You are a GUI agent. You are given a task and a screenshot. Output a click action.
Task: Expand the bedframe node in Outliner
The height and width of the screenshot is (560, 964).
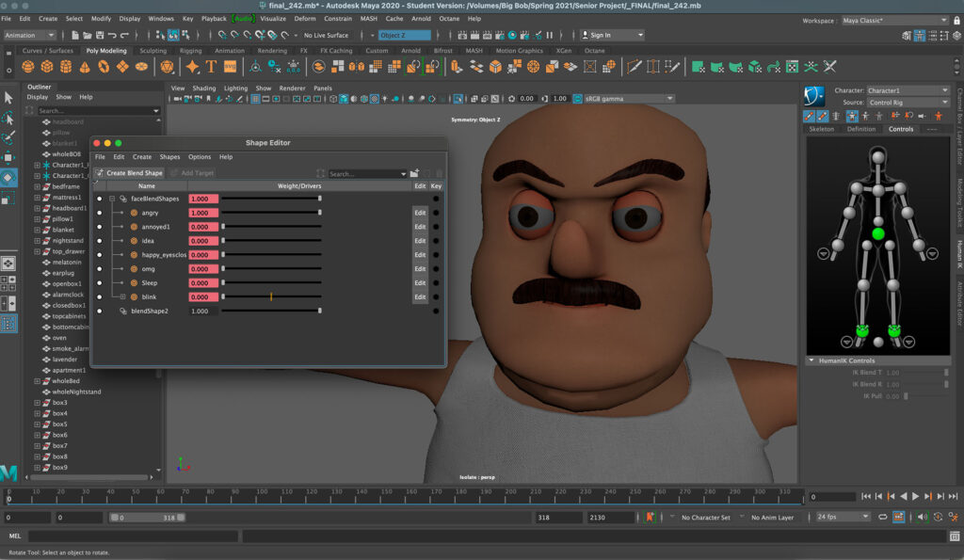(x=37, y=186)
